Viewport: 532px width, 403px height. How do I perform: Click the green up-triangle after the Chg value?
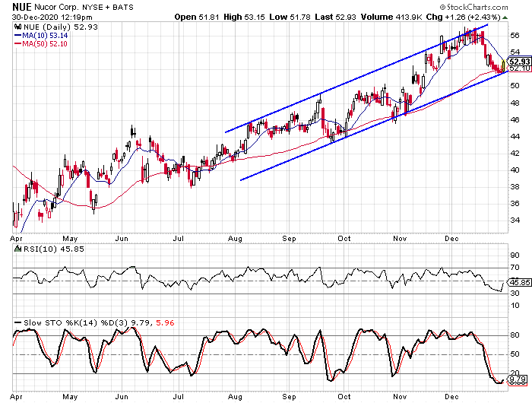[x=505, y=17]
